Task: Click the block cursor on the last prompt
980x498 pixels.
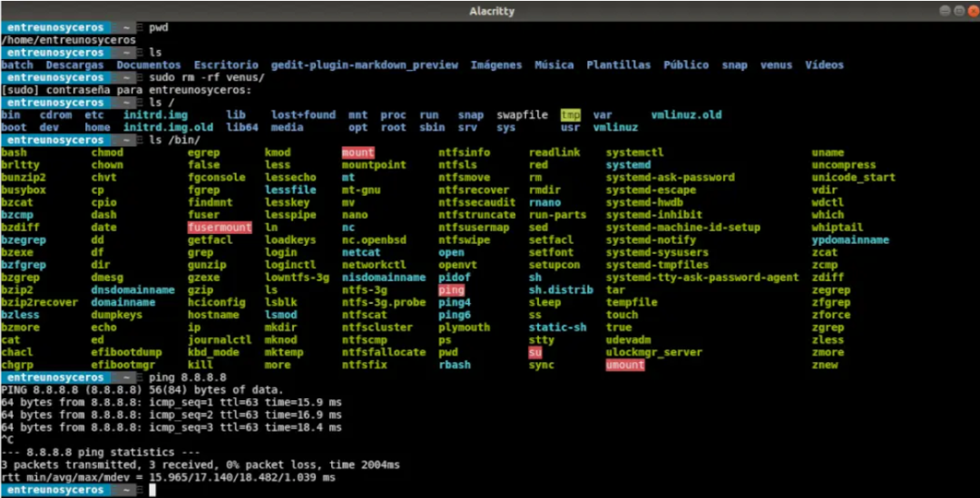Action: point(152,490)
